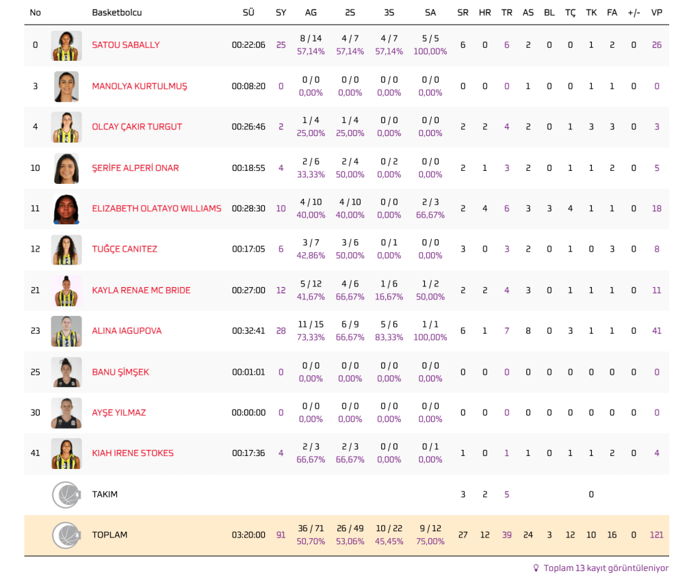The width and height of the screenshot is (700, 588).
Task: Sort table by the SY column header
Action: pos(281,13)
